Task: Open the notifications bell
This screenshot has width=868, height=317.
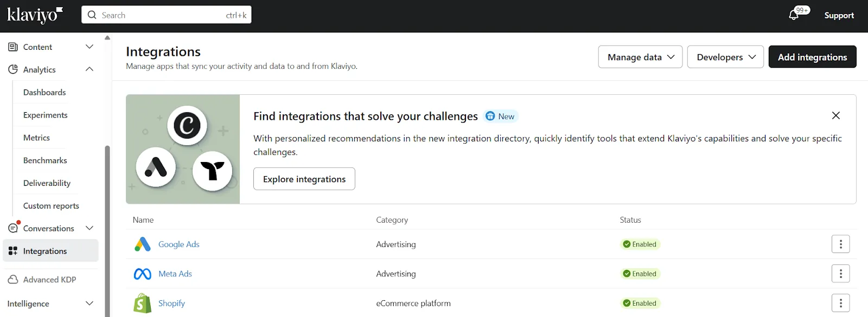Action: click(794, 15)
